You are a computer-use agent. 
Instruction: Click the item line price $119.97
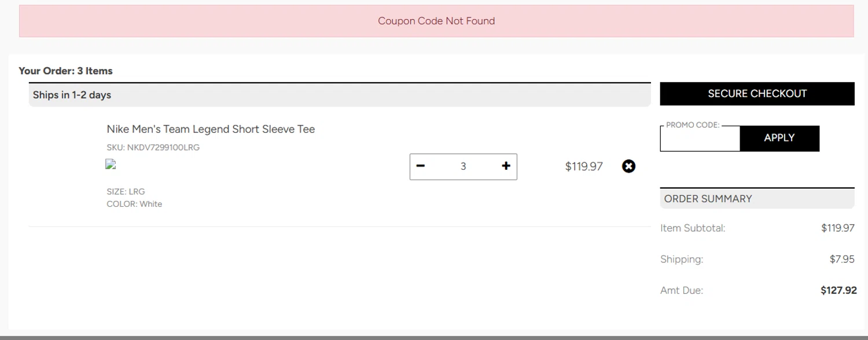coord(583,167)
